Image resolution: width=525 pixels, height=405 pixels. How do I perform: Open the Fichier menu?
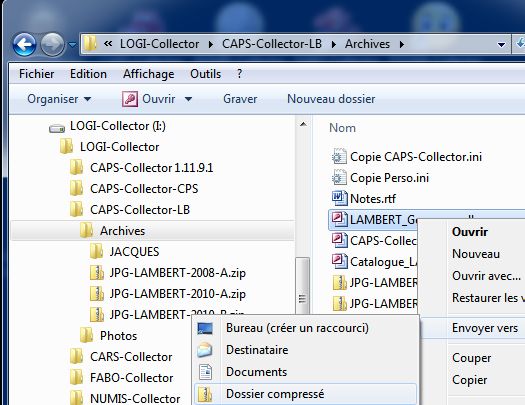click(36, 74)
